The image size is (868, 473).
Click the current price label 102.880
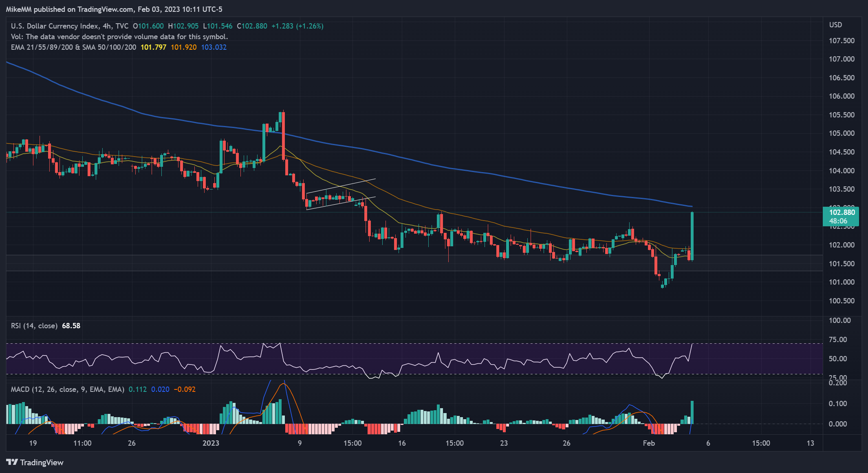point(841,217)
